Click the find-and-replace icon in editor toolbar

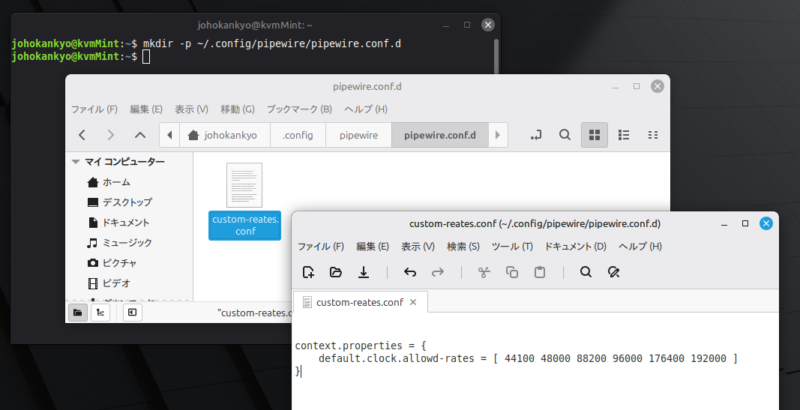(614, 272)
